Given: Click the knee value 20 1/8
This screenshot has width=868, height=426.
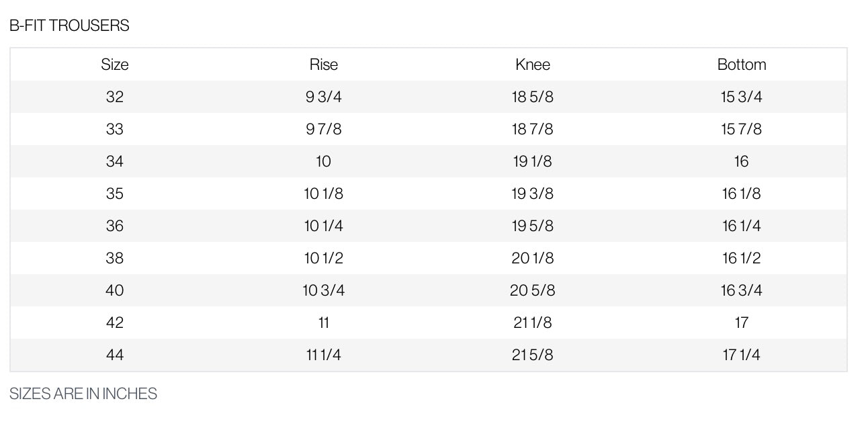Looking at the screenshot, I should click(x=533, y=258).
